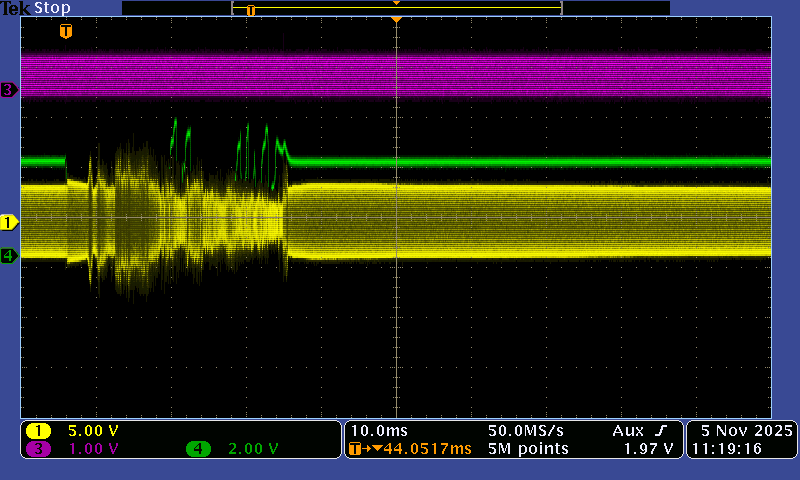Click the Tek logo
Image resolution: width=800 pixels, height=480 pixels.
[15, 8]
